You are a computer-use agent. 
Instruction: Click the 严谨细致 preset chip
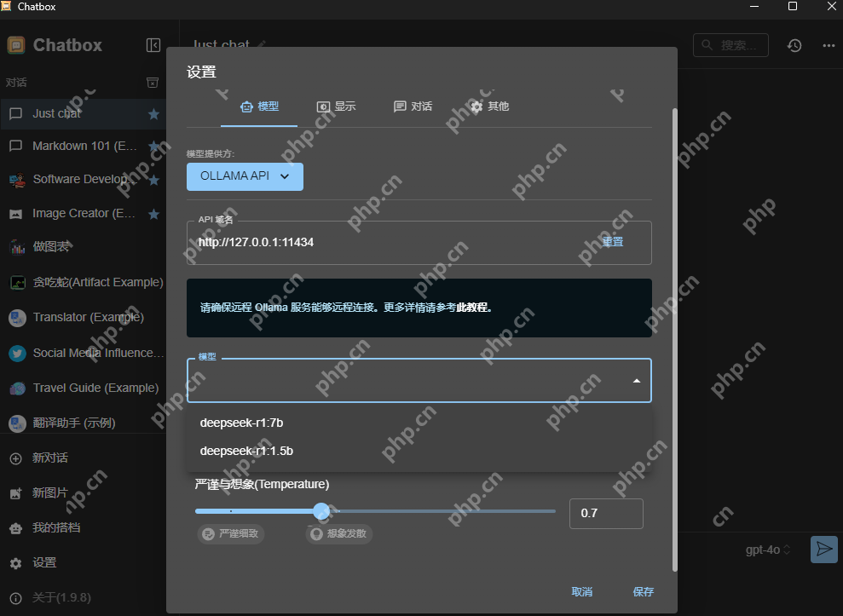click(231, 533)
